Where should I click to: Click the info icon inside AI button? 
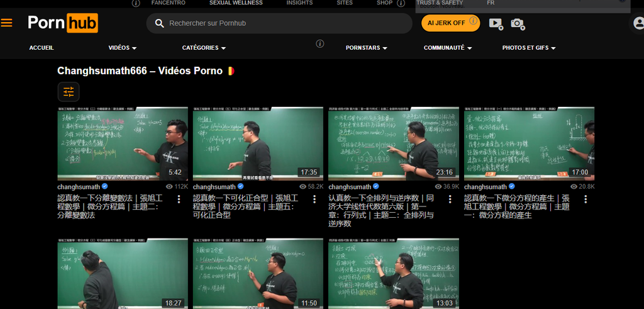pyautogui.click(x=474, y=20)
